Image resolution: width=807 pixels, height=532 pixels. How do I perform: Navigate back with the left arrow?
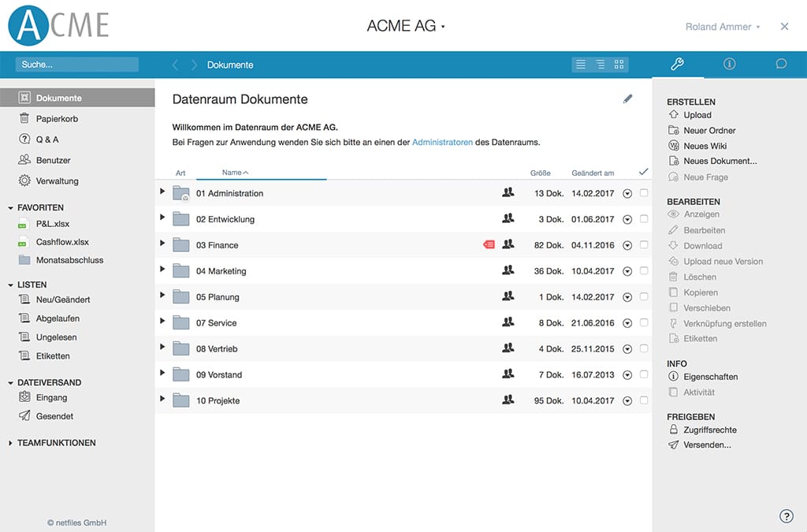click(x=175, y=65)
